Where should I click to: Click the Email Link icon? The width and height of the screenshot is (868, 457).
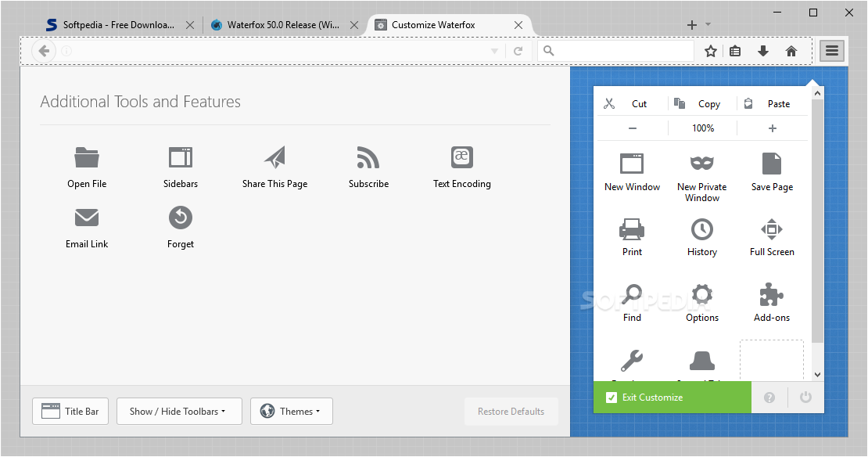(x=87, y=218)
